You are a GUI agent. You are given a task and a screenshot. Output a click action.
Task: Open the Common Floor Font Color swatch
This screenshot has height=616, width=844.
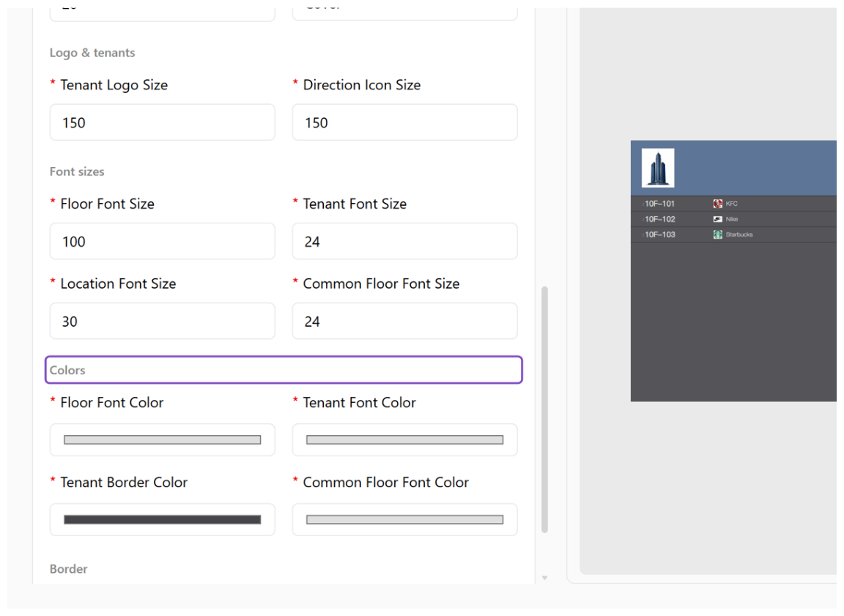click(404, 520)
